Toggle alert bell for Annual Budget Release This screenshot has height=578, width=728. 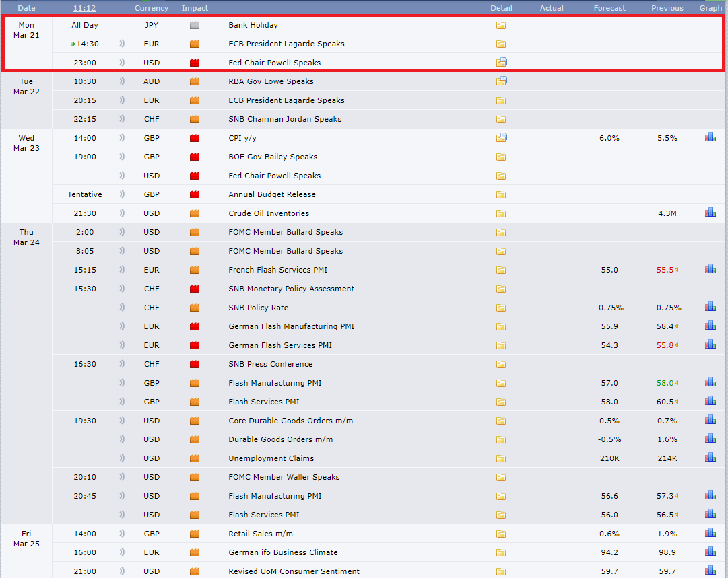point(122,194)
